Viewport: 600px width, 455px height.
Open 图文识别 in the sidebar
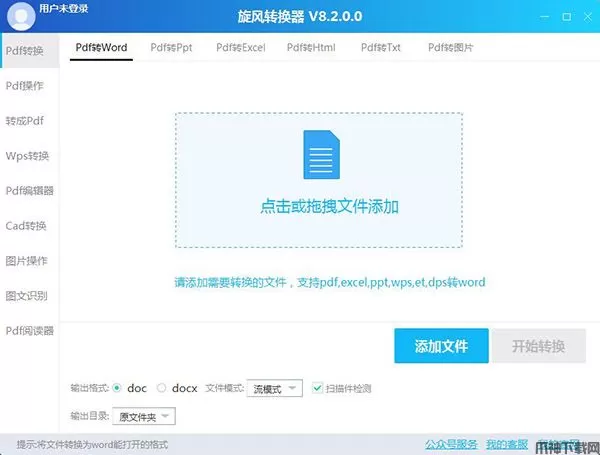coord(26,296)
